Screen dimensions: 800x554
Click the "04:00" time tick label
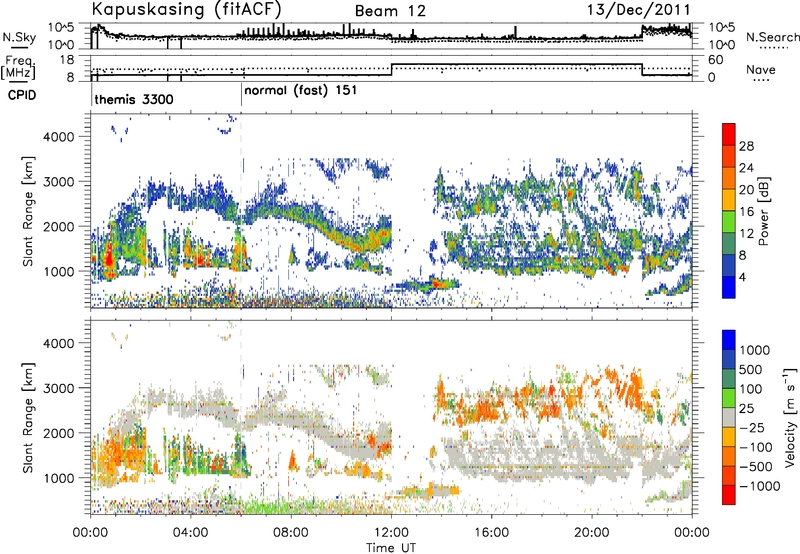191,533
